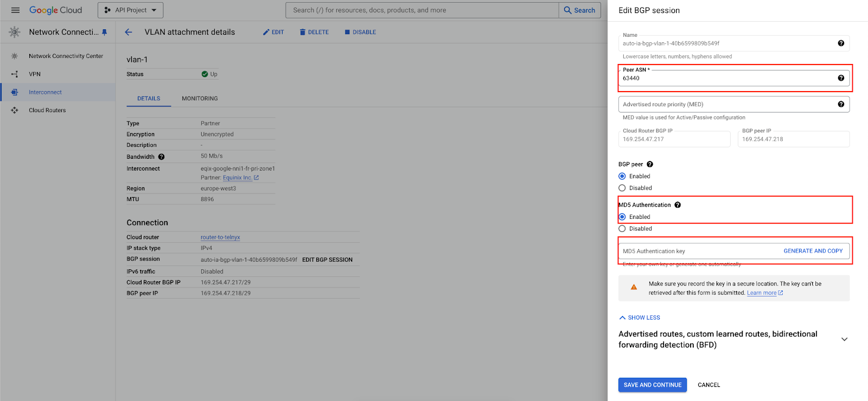Click the Google Cloud logo
Screen dimensions: 868x401
[x=55, y=10]
